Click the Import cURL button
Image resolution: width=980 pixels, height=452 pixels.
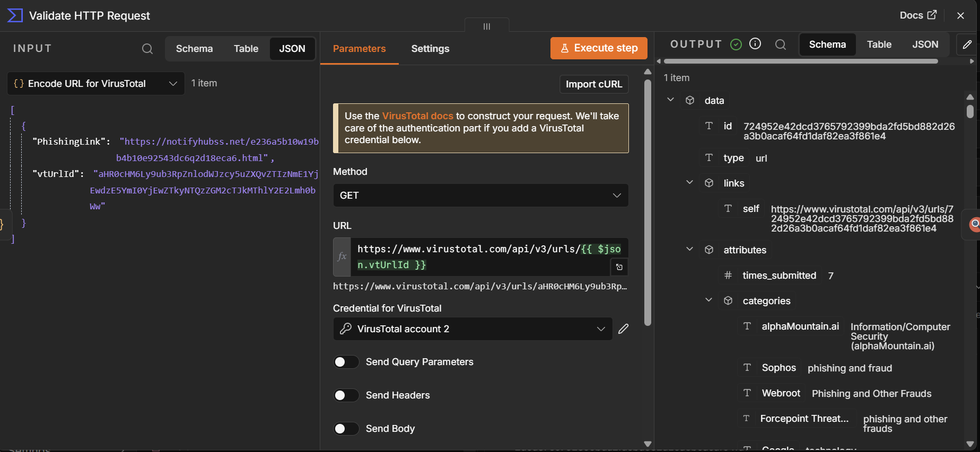(x=594, y=84)
